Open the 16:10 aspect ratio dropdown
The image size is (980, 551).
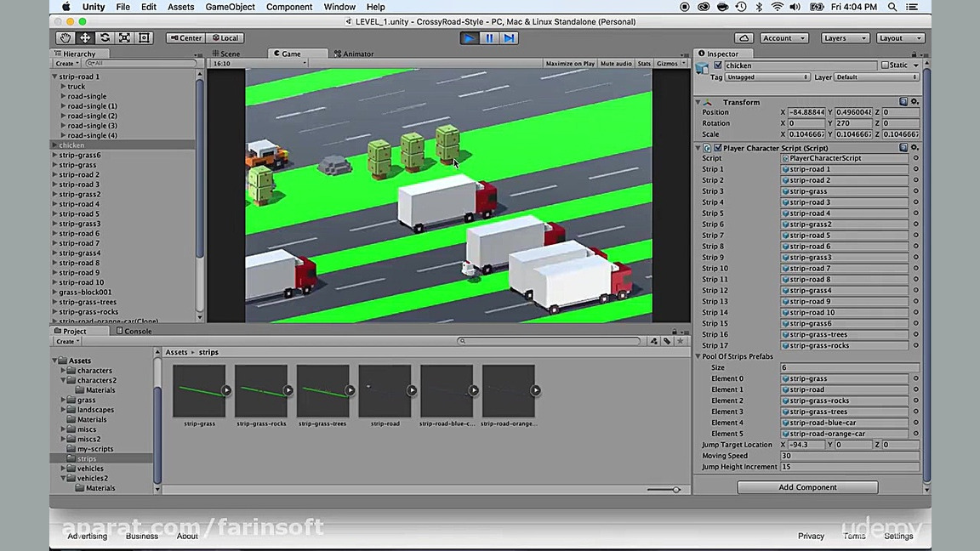(259, 64)
